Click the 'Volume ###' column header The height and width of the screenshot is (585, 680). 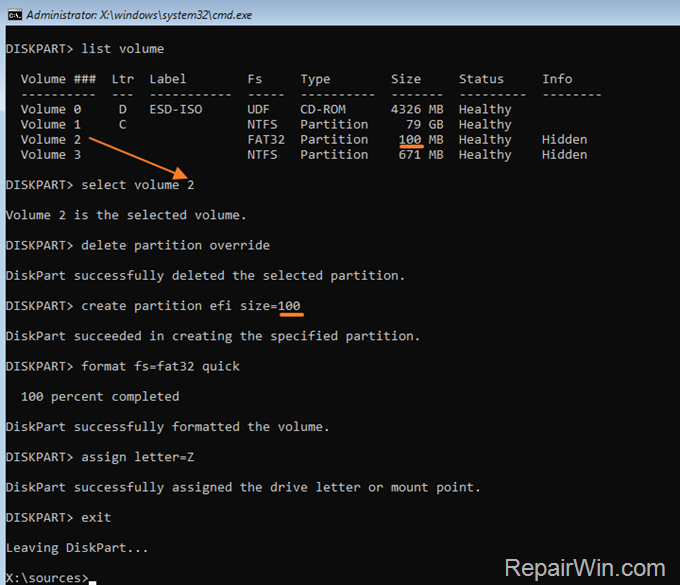coord(58,79)
